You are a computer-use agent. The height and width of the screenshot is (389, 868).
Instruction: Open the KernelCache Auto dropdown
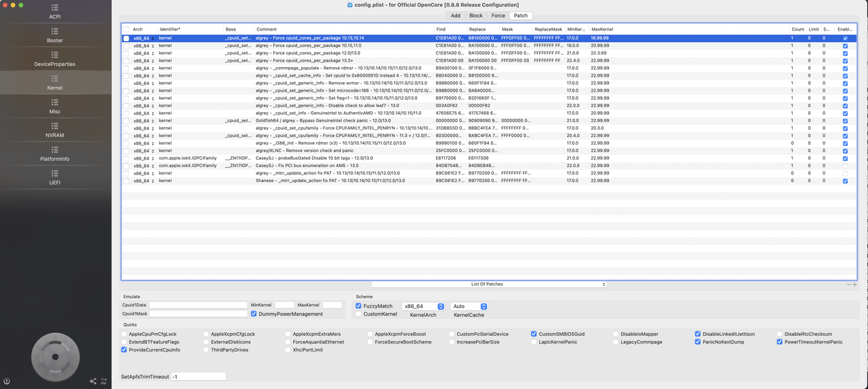pyautogui.click(x=469, y=306)
